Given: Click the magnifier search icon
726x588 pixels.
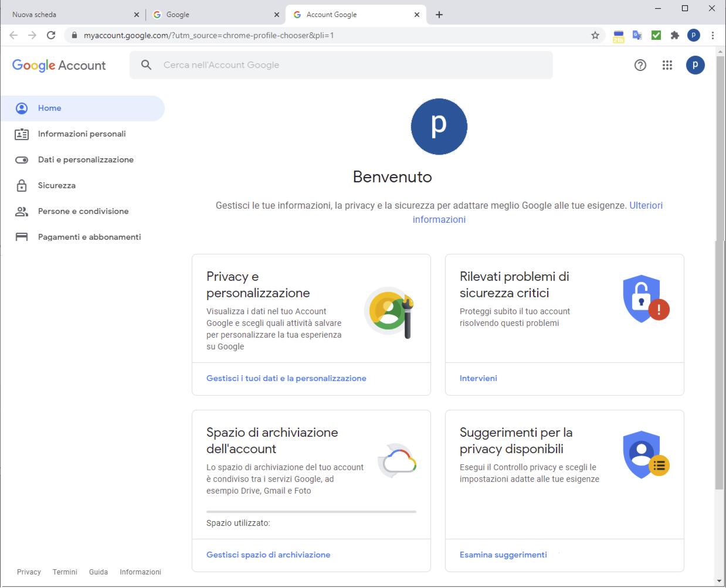Looking at the screenshot, I should (147, 65).
